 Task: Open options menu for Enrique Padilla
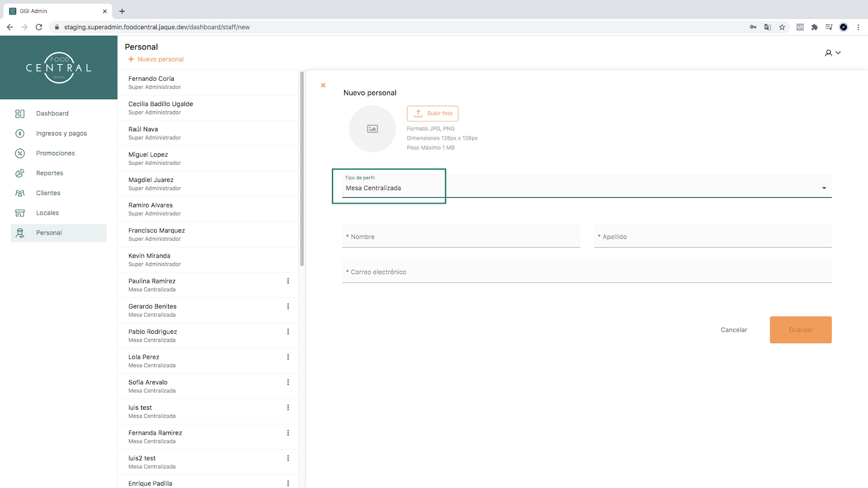coord(288,483)
